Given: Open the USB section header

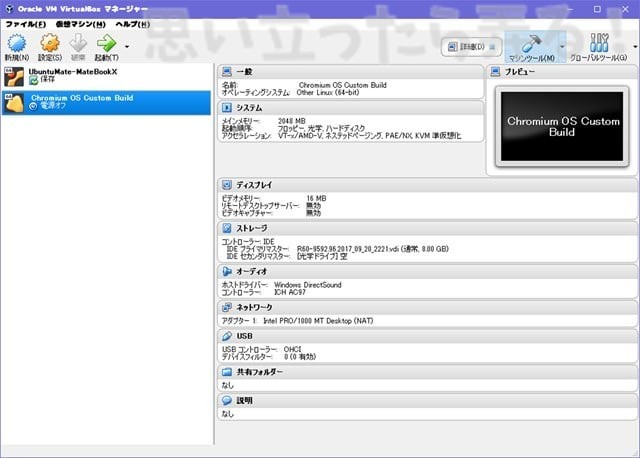Looking at the screenshot, I should pos(427,336).
